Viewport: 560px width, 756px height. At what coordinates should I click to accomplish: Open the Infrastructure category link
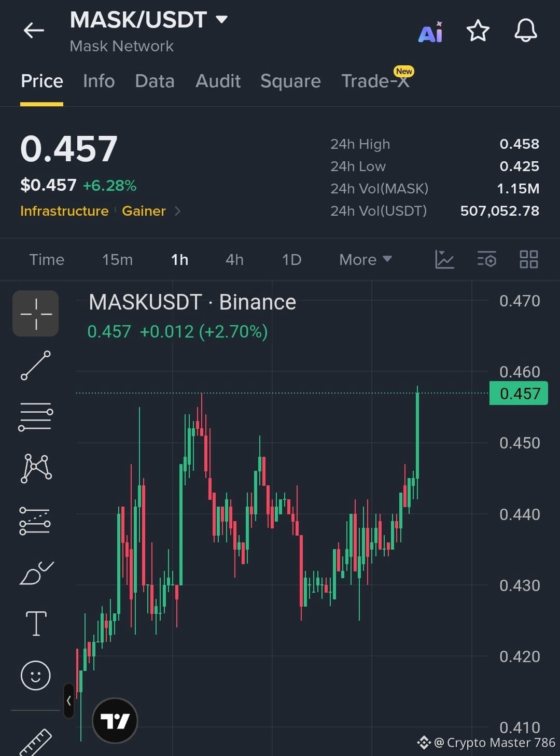64,211
